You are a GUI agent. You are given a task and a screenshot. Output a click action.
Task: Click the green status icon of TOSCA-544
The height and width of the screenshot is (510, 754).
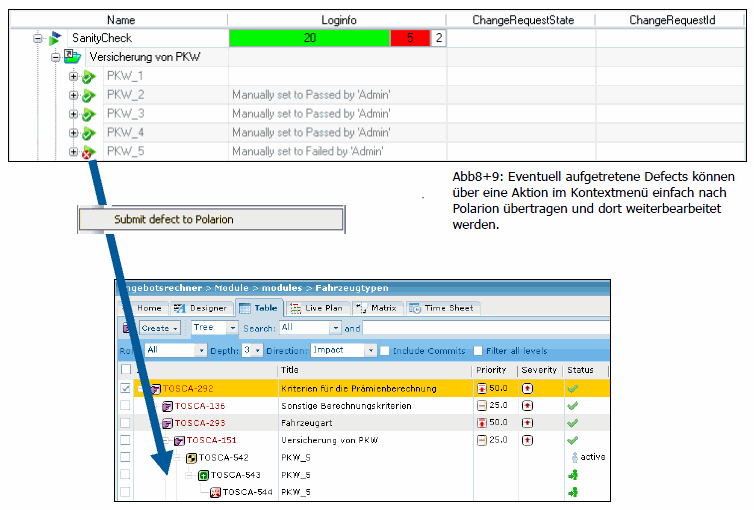(573, 492)
